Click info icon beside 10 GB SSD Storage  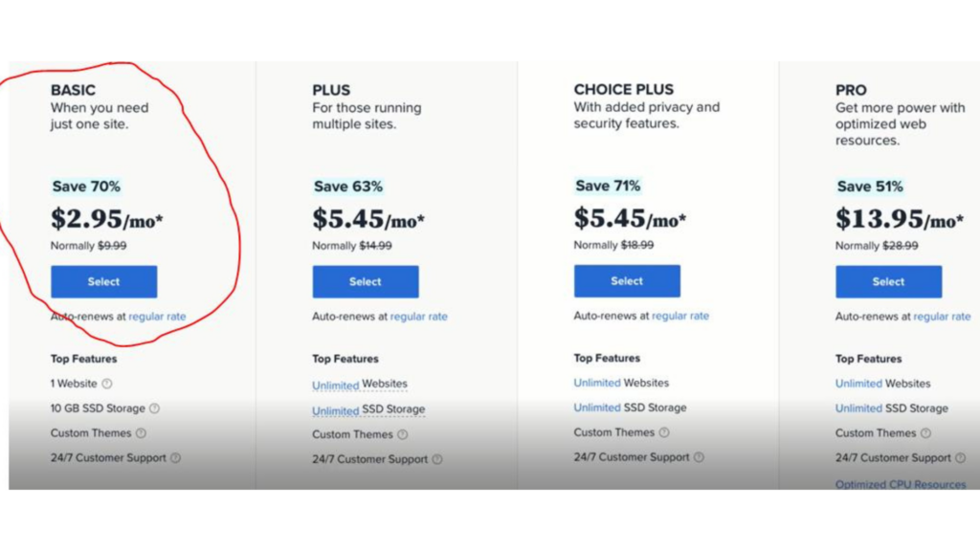pos(154,408)
